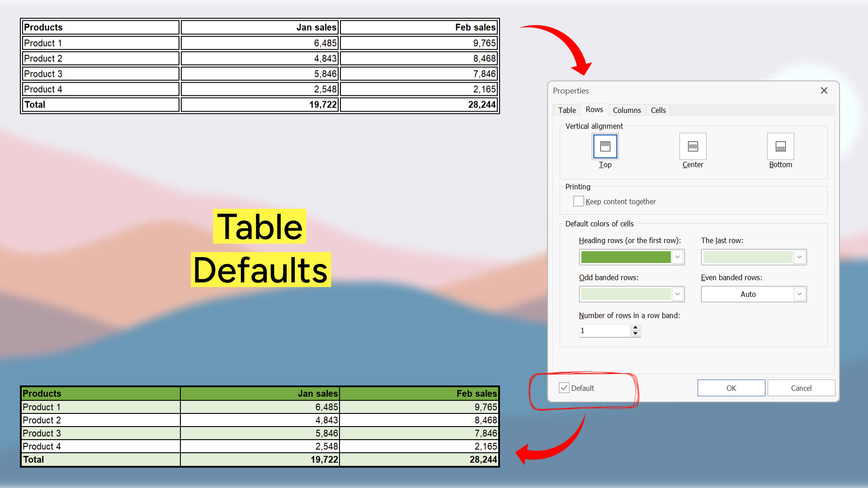Viewport: 868px width, 488px height.
Task: Switch to the Columns tab
Action: click(x=626, y=110)
